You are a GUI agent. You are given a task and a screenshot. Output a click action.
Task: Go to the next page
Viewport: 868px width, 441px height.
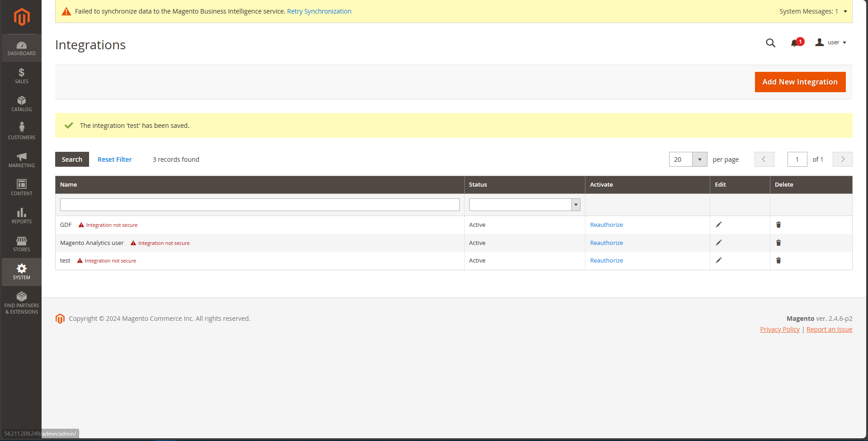(x=843, y=159)
